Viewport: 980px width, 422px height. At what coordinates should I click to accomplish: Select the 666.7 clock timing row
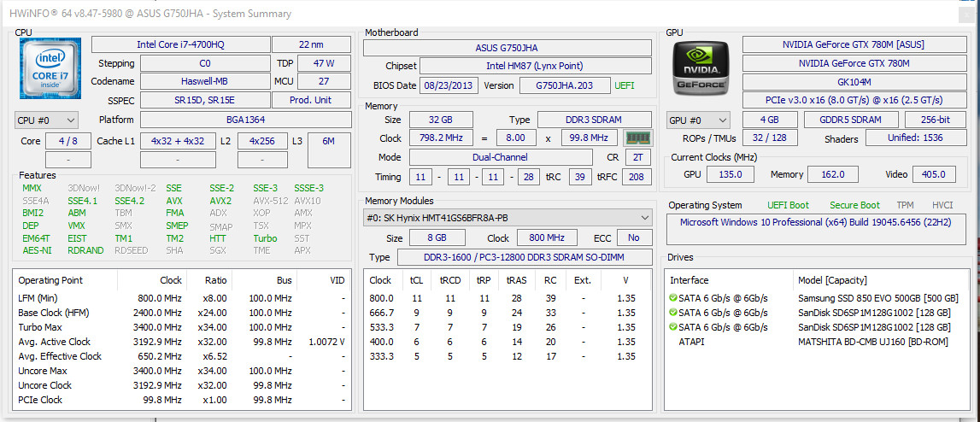[508, 313]
